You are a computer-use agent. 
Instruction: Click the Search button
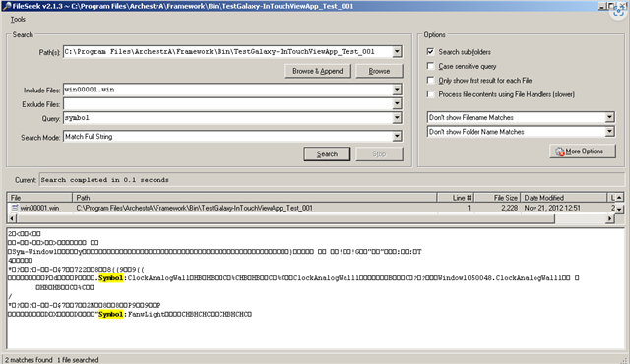click(327, 154)
